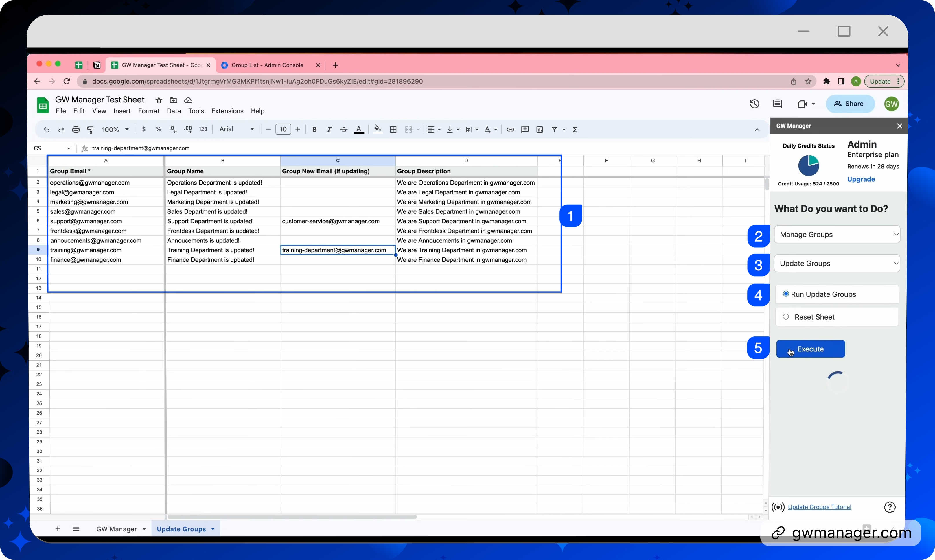Select Run Update Groups radio option
The width and height of the screenshot is (935, 560).
(x=786, y=294)
